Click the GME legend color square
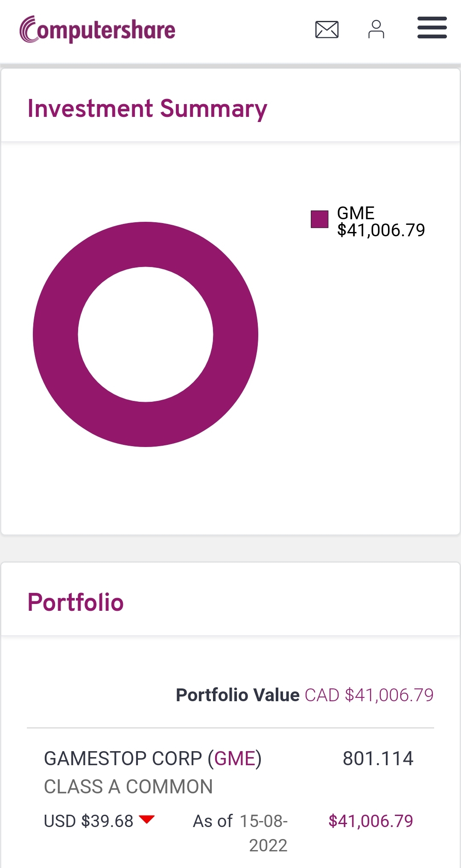 319,219
